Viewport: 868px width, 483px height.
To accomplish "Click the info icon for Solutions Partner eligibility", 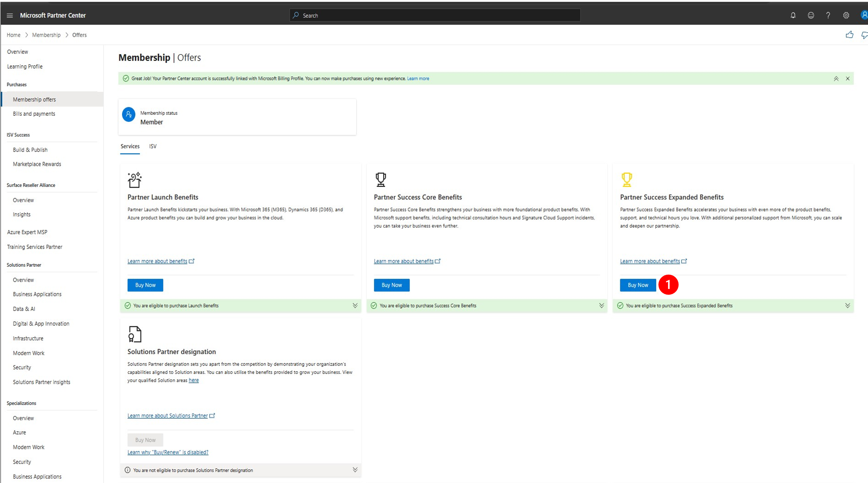I will 128,470.
